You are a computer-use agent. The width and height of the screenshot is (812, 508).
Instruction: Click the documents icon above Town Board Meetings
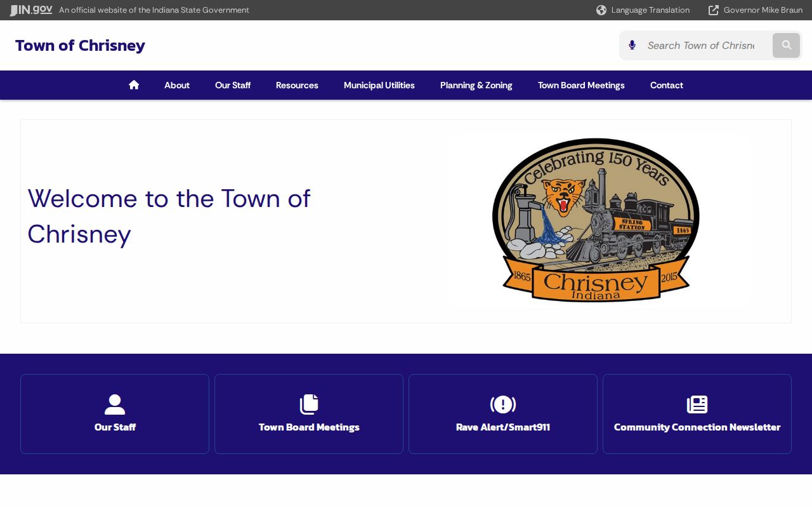tap(309, 404)
